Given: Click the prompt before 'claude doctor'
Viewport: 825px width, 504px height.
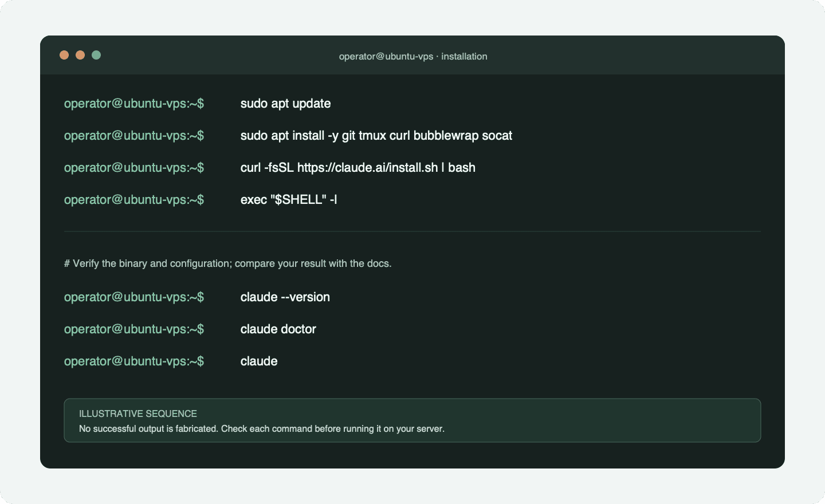Looking at the screenshot, I should (134, 329).
